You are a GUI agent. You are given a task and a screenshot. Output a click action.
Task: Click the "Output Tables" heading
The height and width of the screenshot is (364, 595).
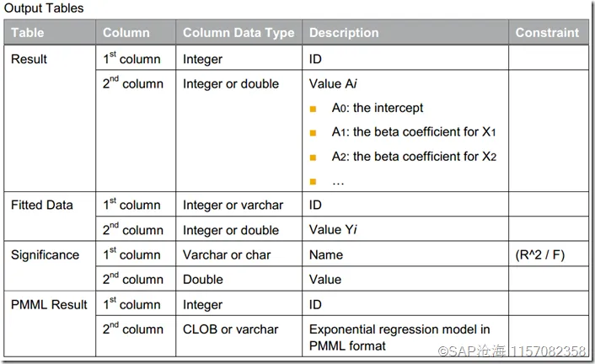pos(44,8)
